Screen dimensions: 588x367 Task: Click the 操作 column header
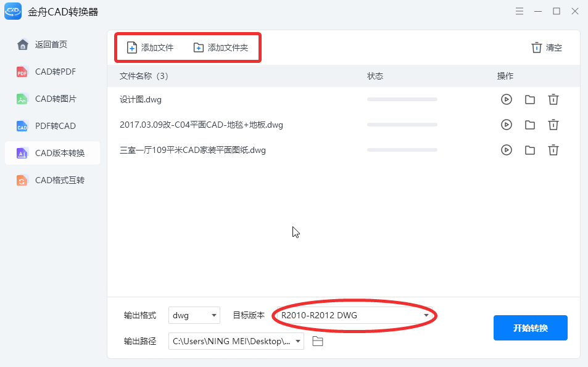505,76
